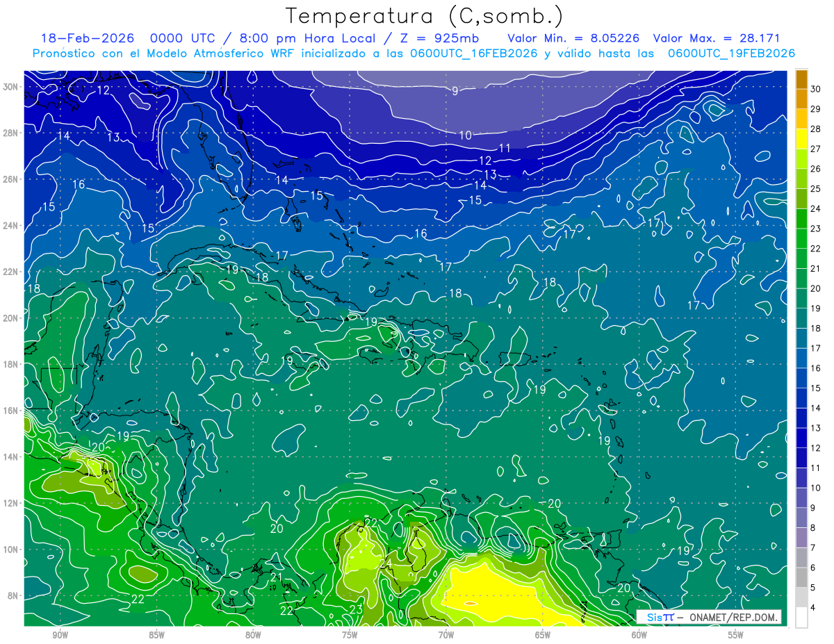Click the "10N" latitude axis label
The height and width of the screenshot is (644, 834).
pyautogui.click(x=12, y=550)
